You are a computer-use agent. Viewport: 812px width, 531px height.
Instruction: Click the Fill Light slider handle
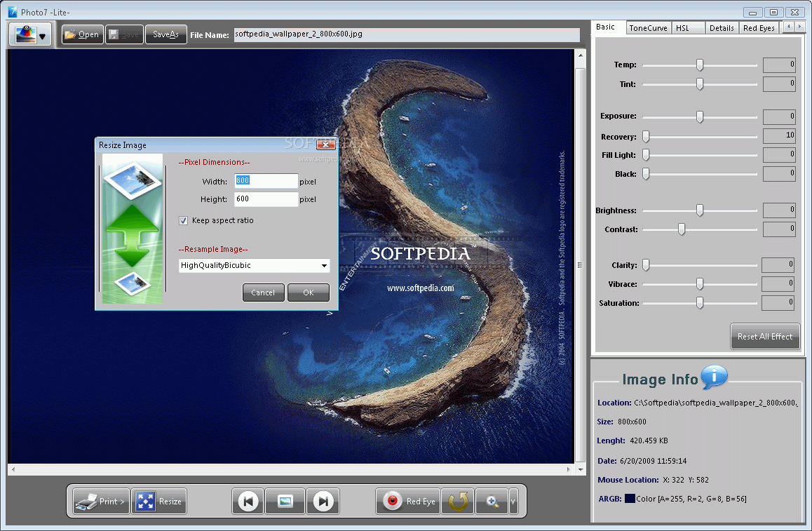646,154
